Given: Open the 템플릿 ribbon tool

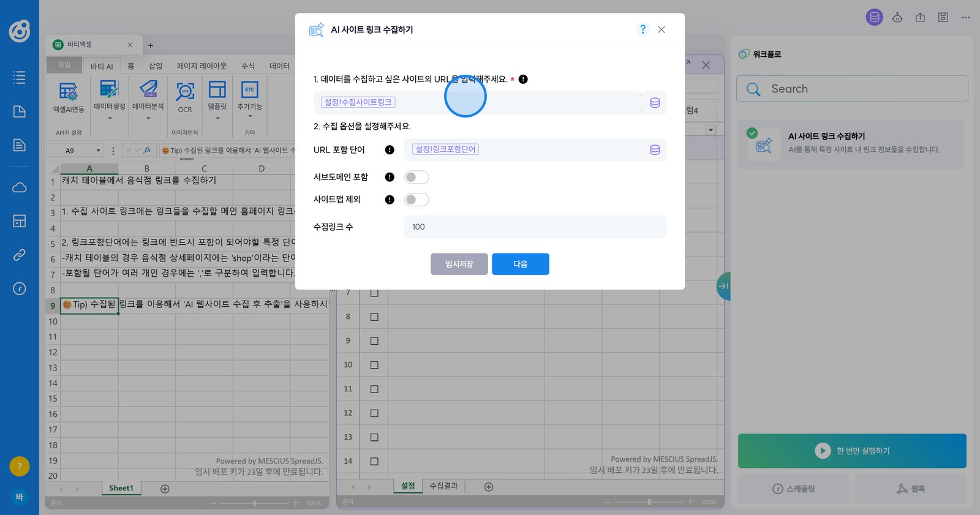Looking at the screenshot, I should coord(217,95).
